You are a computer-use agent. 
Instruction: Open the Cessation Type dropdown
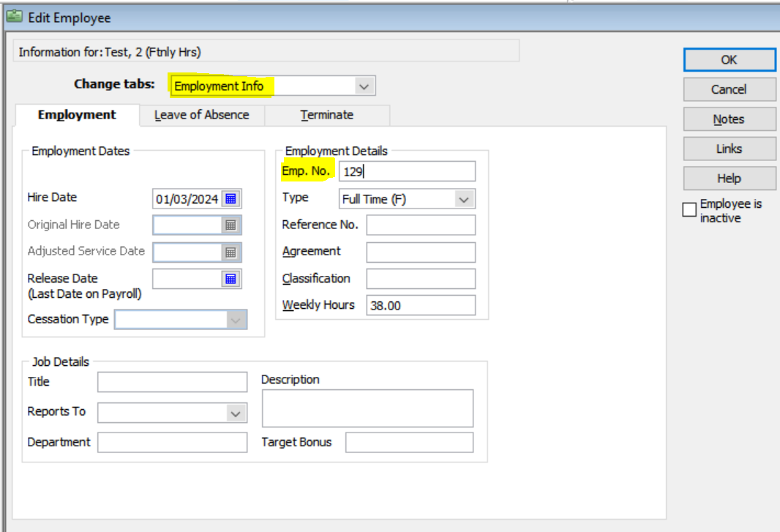click(236, 320)
